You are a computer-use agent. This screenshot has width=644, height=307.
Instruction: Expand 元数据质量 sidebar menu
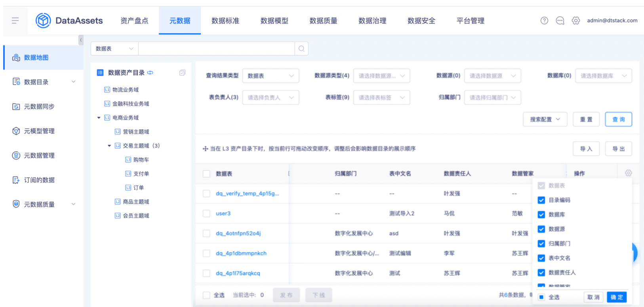pos(73,205)
